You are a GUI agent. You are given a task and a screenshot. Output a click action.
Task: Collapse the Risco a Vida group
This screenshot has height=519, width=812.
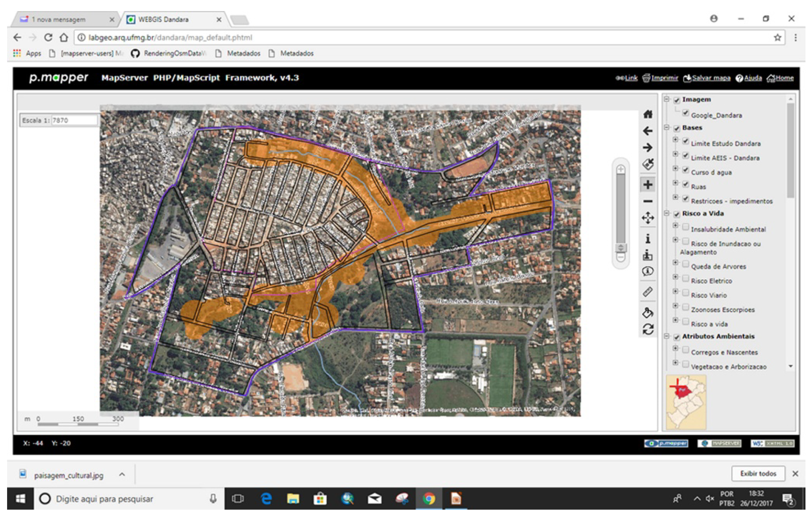pyautogui.click(x=667, y=213)
